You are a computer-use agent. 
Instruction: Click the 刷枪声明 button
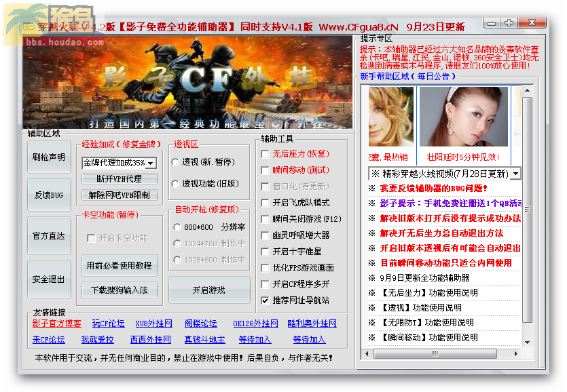pyautogui.click(x=49, y=157)
